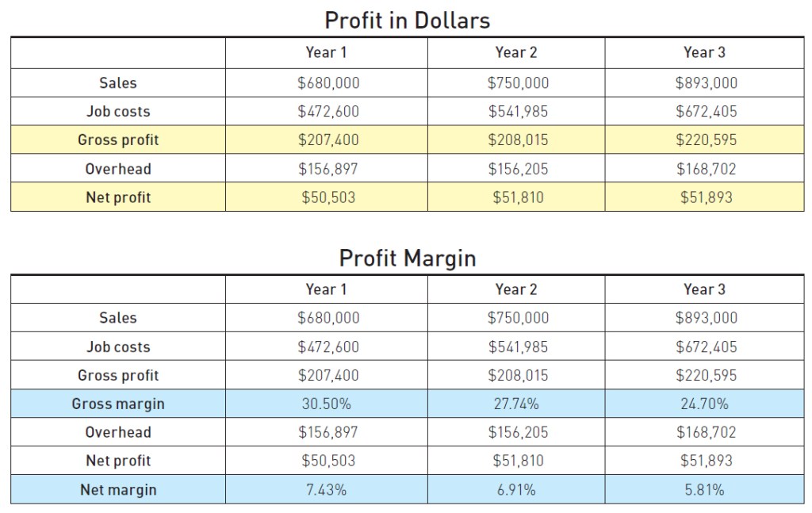Click Gross profit label in the yellow highlighted row
Image resolution: width=812 pixels, height=513 pixels.
(118, 140)
